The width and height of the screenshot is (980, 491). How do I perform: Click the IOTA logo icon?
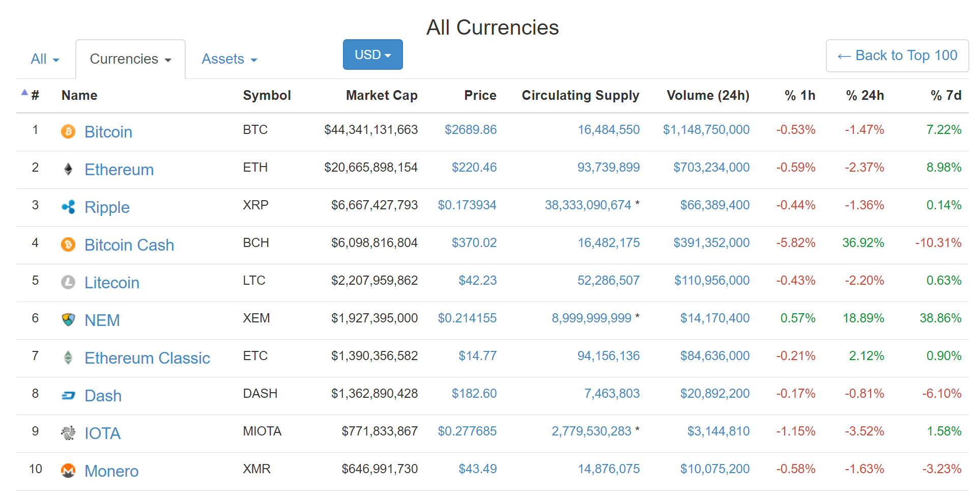pos(68,433)
